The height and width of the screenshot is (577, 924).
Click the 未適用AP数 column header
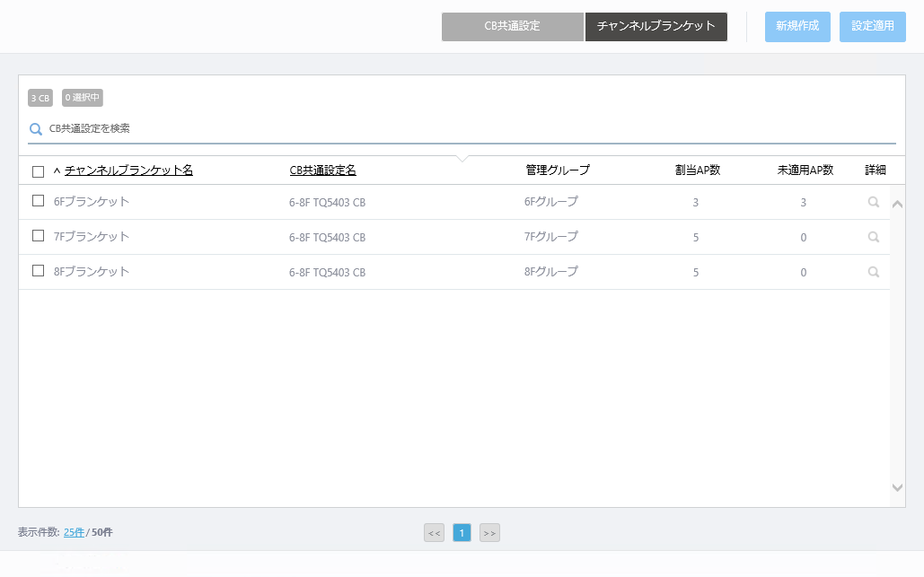coord(805,170)
